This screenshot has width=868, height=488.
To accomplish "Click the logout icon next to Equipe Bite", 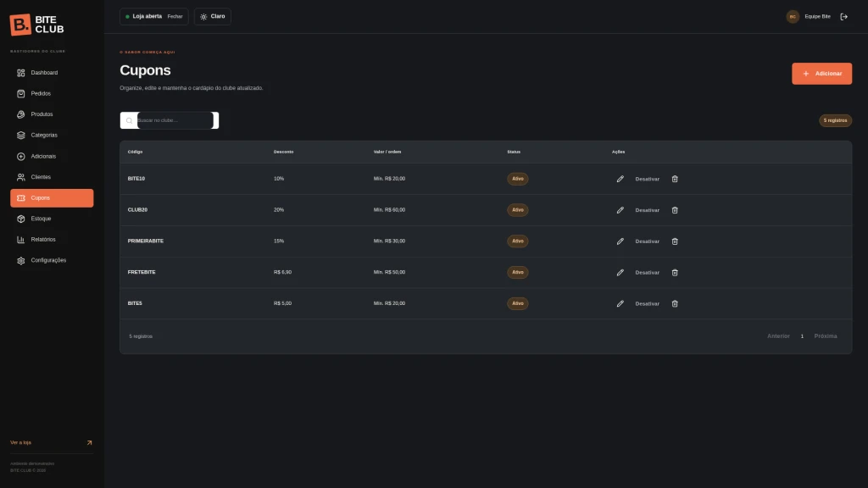I will coord(843,17).
